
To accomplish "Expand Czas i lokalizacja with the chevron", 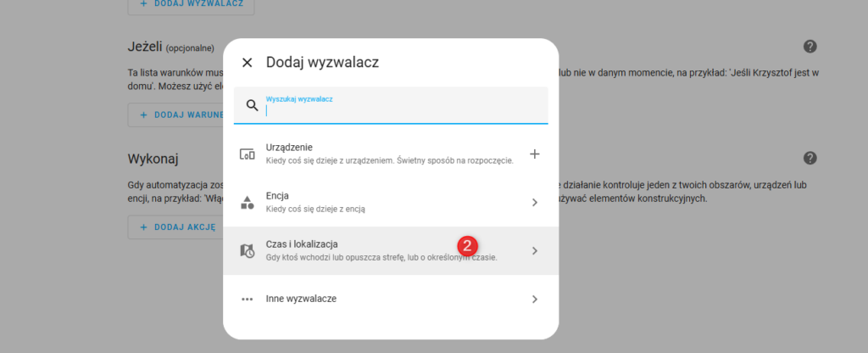I will click(534, 250).
